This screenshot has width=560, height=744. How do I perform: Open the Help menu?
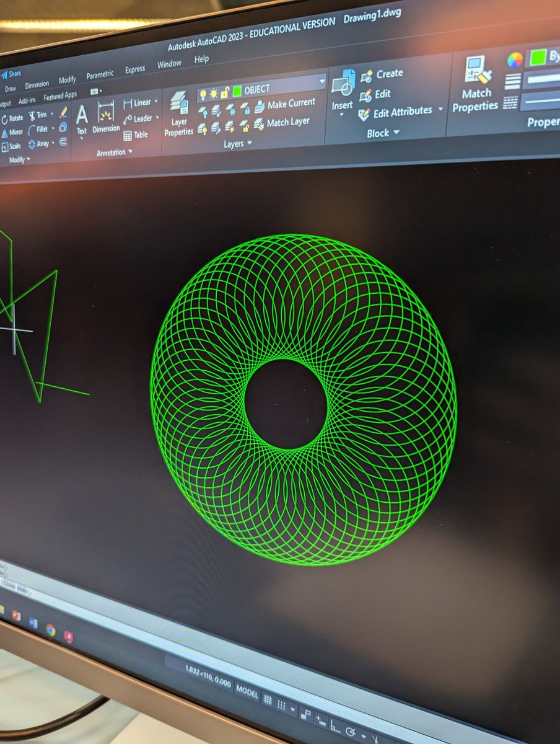click(202, 60)
